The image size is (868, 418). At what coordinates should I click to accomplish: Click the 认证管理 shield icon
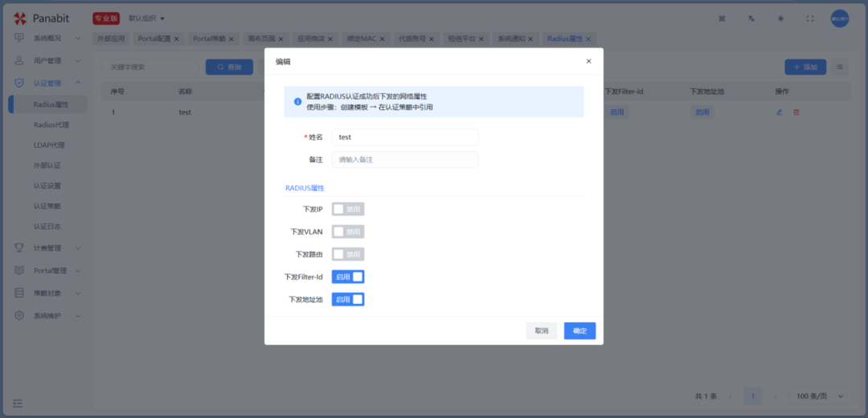point(19,83)
